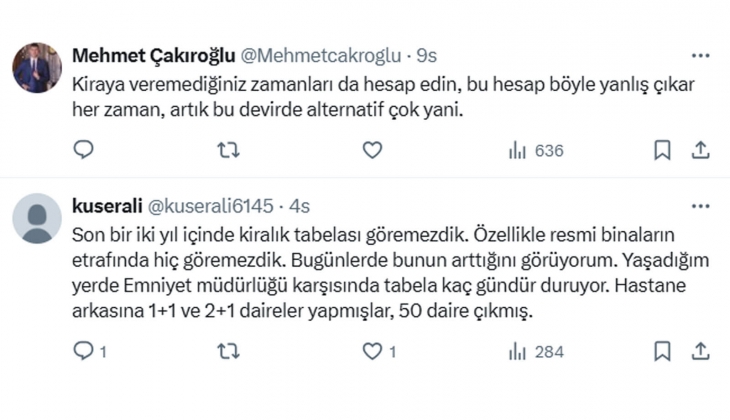Reply to kuserali's tweet

point(90,351)
